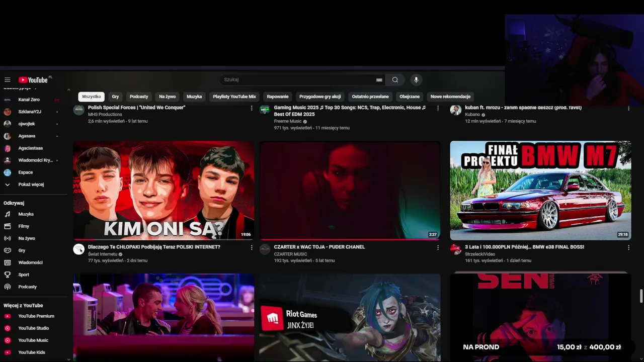Image resolution: width=644 pixels, height=362 pixels.
Task: Click the YouTube logo
Action: point(33,80)
